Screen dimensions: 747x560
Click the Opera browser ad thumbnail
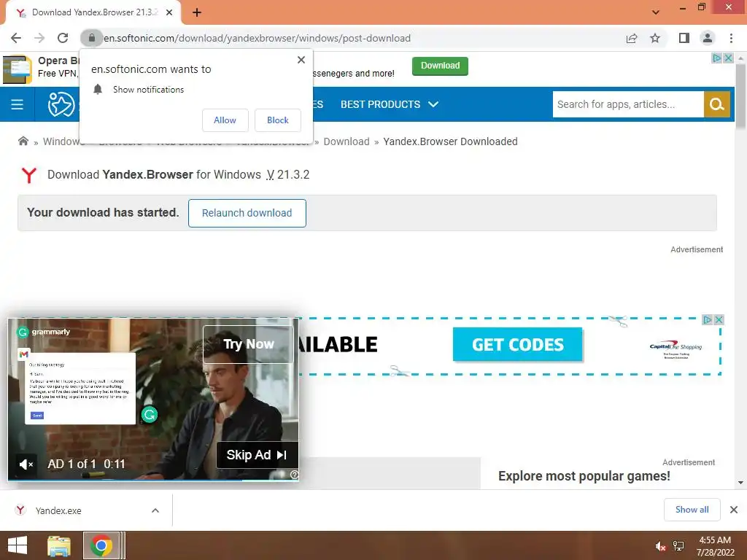click(18, 69)
